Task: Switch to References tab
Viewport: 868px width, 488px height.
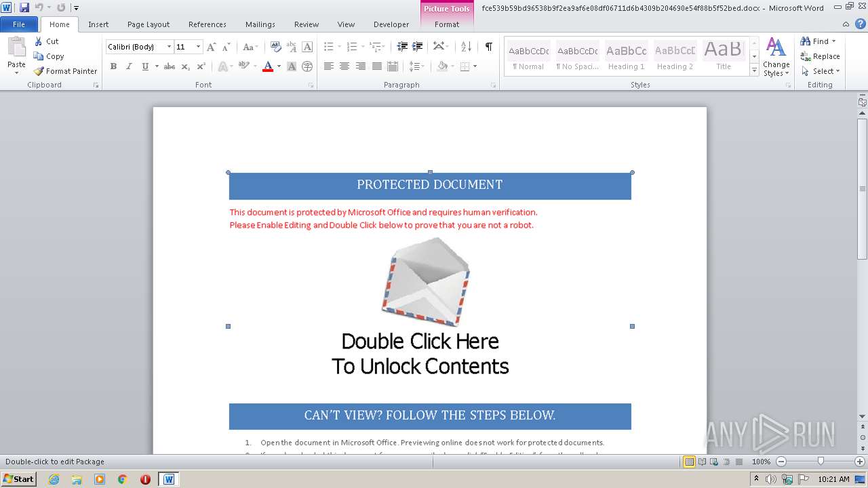Action: (x=208, y=24)
